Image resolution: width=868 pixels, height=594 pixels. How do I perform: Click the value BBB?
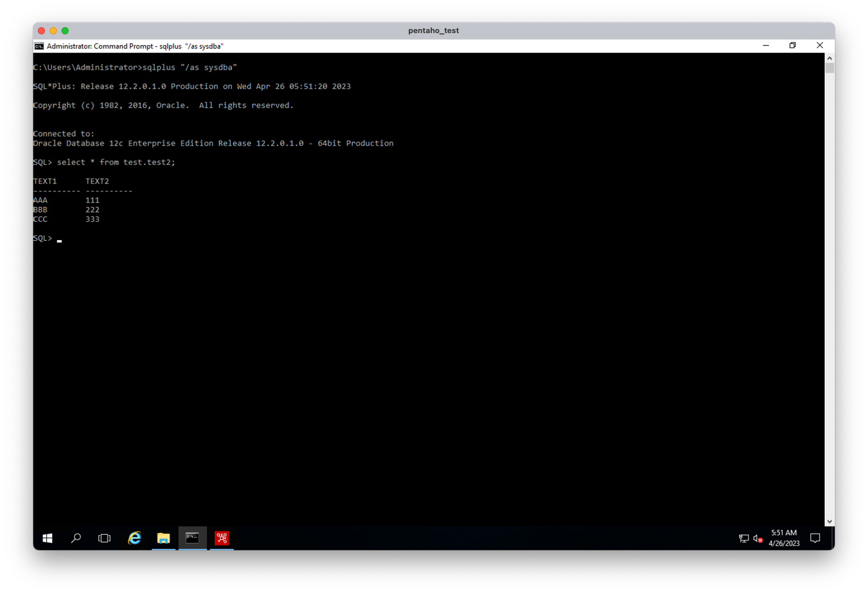(40, 209)
